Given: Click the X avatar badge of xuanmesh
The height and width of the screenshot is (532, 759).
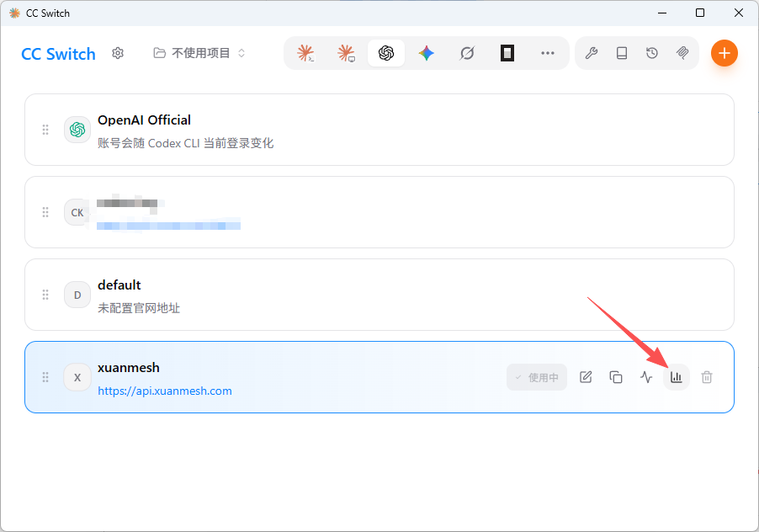Looking at the screenshot, I should click(x=77, y=377).
